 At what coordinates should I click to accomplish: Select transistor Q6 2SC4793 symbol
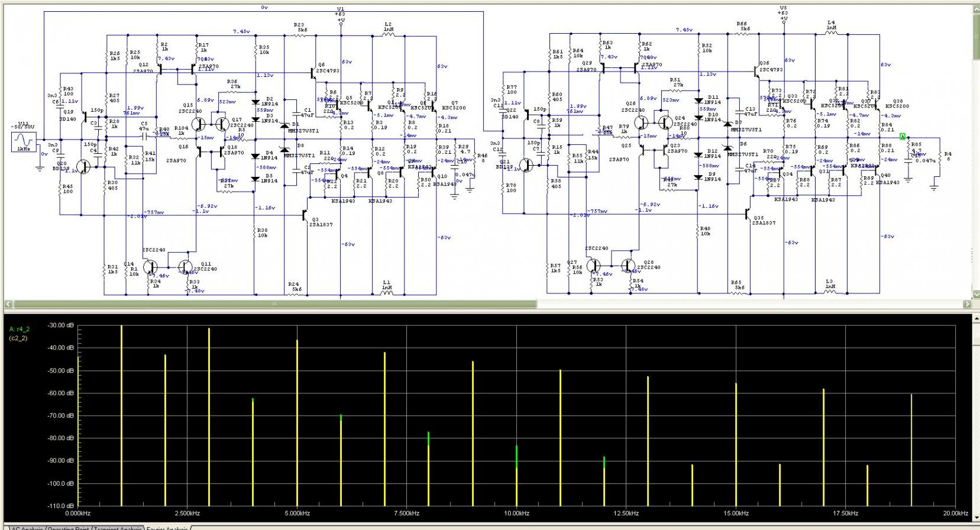click(x=312, y=72)
